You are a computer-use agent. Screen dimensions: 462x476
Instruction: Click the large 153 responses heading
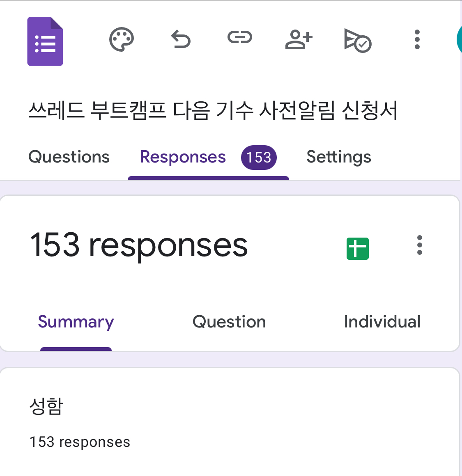click(x=139, y=245)
